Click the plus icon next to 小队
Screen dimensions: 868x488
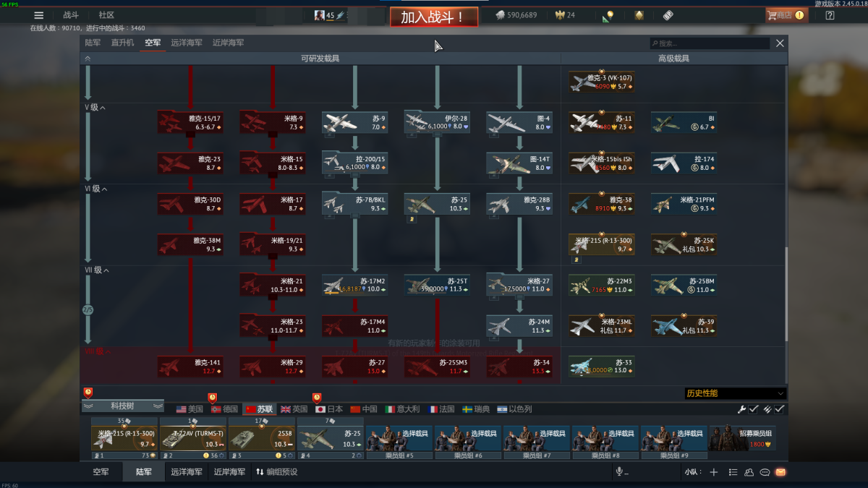click(x=714, y=472)
